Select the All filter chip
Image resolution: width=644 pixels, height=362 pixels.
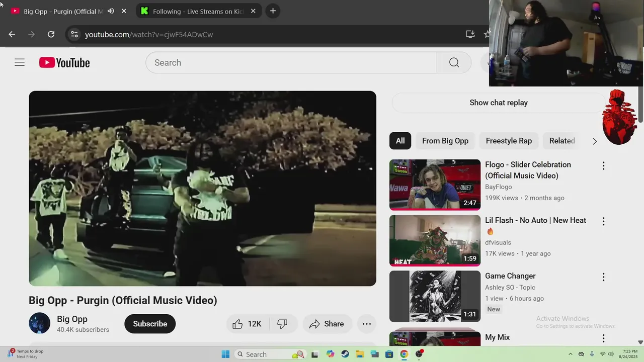(x=400, y=141)
